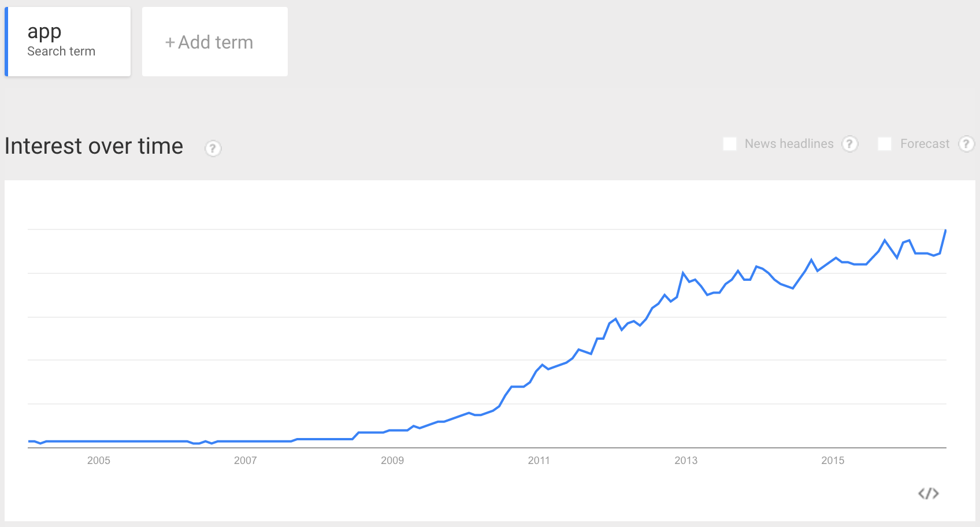
Task: Click help icon beside Forecast
Action: 966,144
